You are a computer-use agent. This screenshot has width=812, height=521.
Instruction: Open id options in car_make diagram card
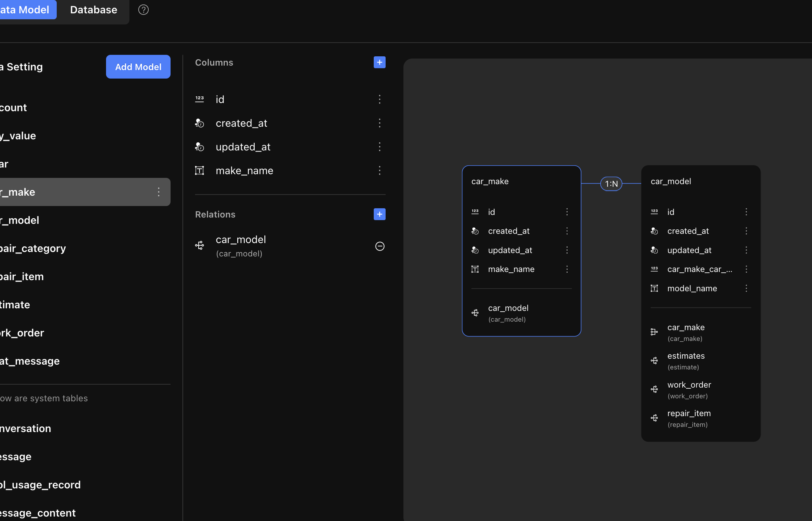click(x=567, y=212)
